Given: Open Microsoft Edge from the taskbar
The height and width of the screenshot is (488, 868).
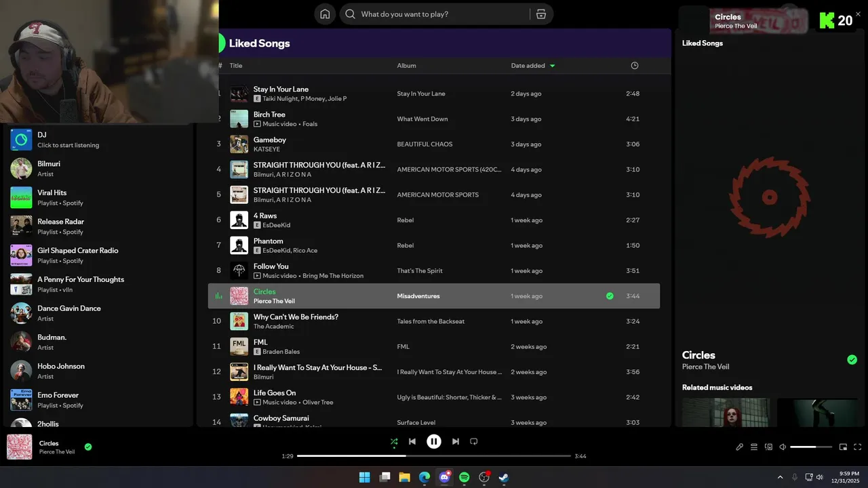Looking at the screenshot, I should click(x=425, y=477).
